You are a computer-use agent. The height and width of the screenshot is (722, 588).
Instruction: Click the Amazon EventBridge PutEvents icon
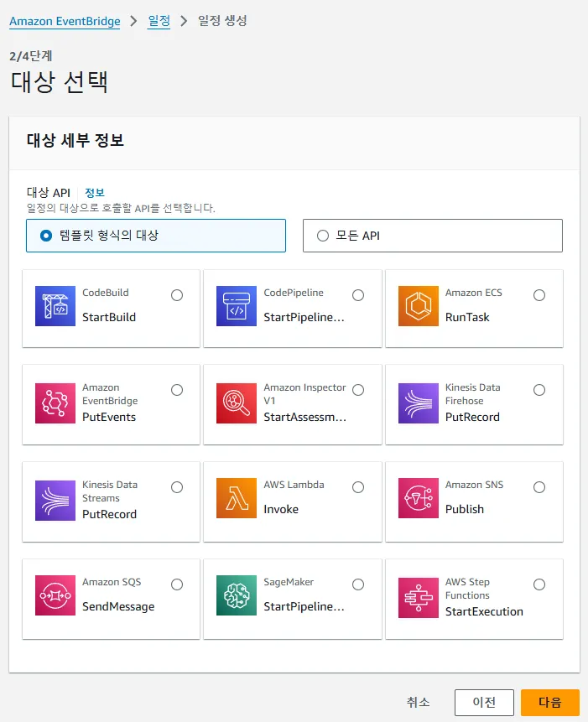click(x=55, y=403)
